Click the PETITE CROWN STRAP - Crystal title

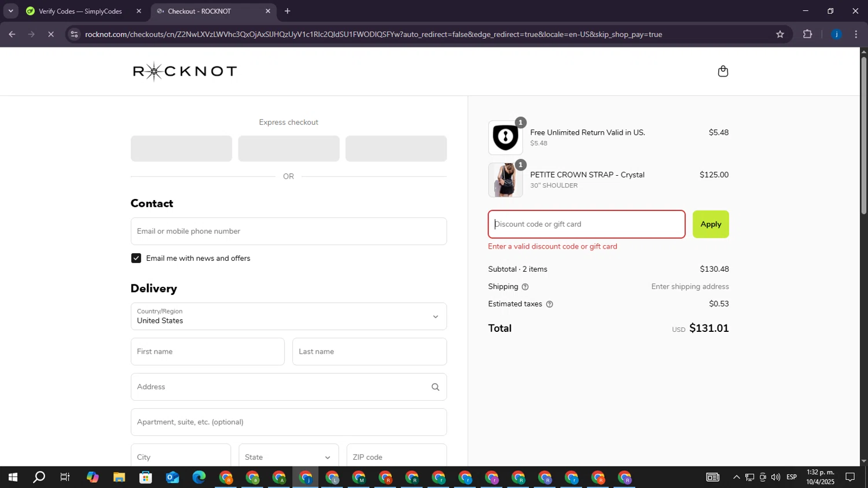[x=587, y=175]
